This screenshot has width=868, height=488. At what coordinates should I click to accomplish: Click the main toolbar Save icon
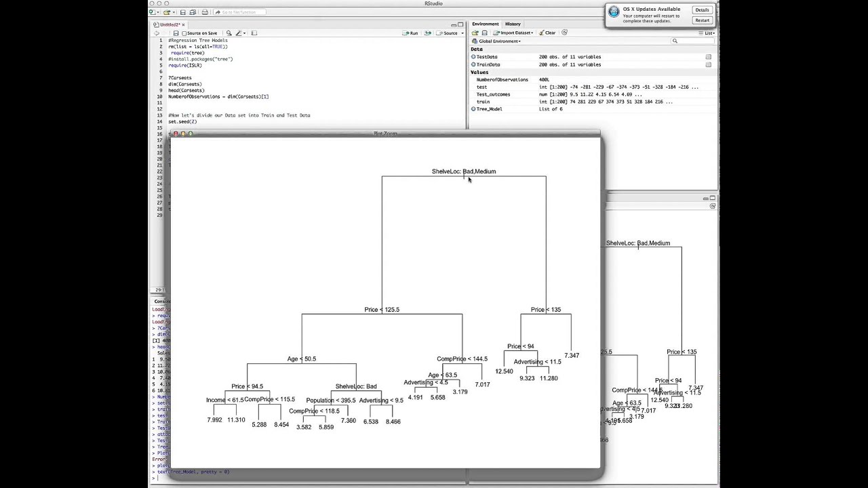coord(183,12)
